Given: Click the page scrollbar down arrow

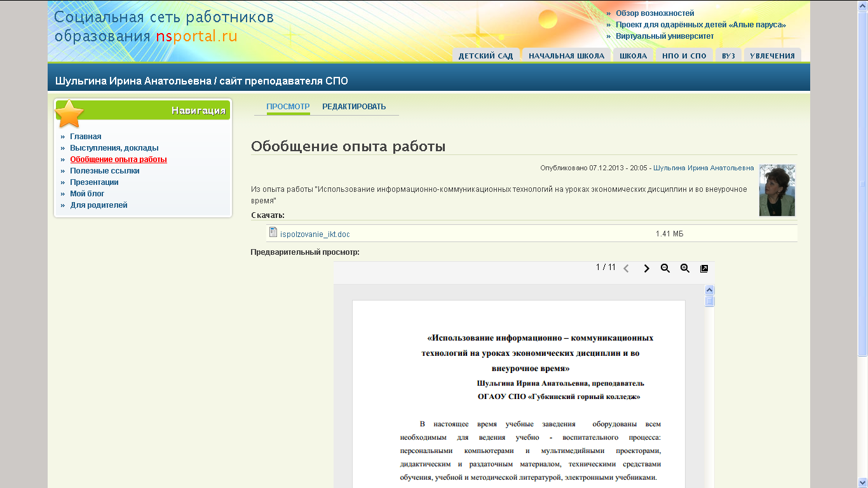Looking at the screenshot, I should pyautogui.click(x=862, y=482).
